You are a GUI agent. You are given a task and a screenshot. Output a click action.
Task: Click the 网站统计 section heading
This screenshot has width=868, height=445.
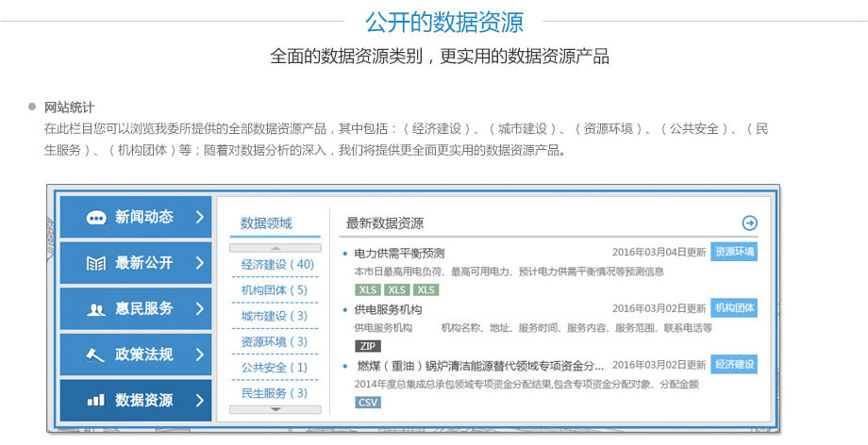[x=69, y=107]
